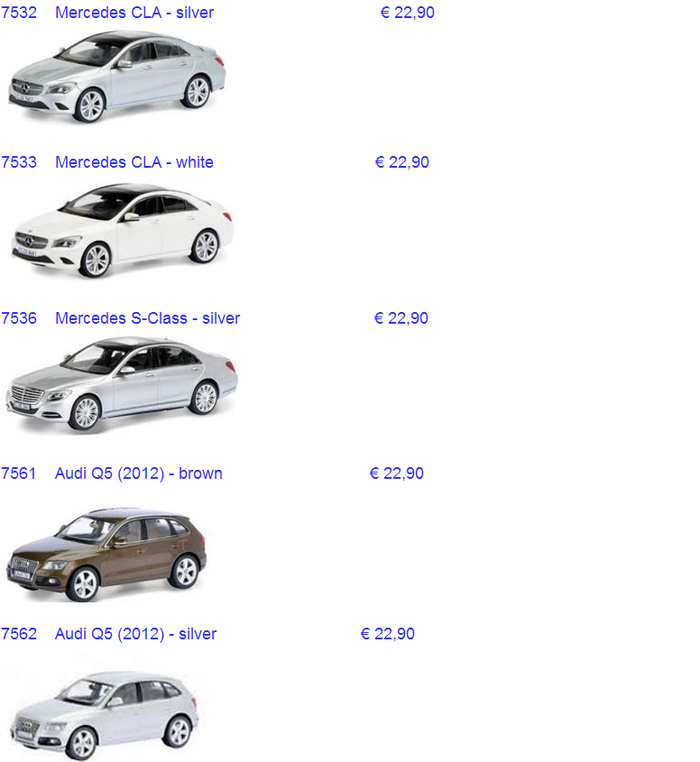Open the 'Mercedes CLA - silver' link

(x=134, y=13)
